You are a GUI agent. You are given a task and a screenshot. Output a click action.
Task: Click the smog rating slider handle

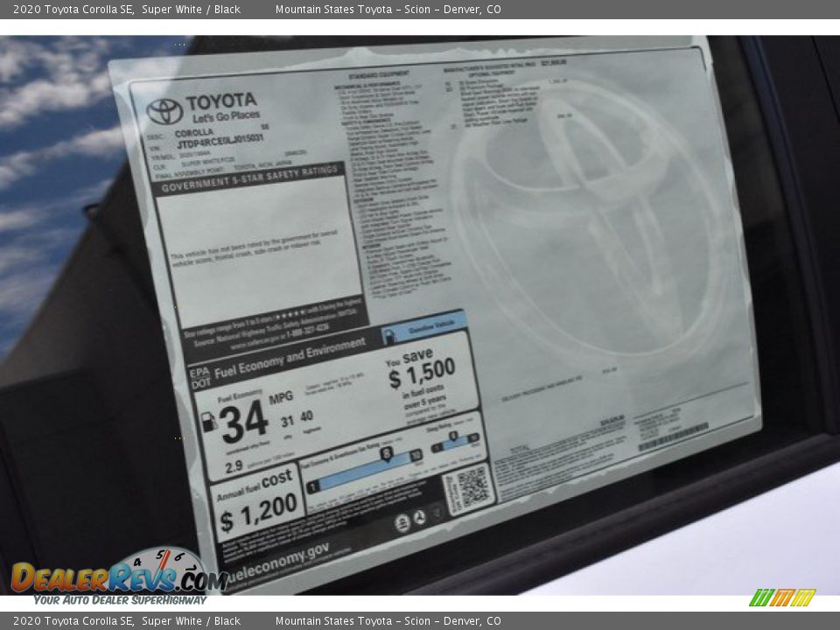click(452, 436)
